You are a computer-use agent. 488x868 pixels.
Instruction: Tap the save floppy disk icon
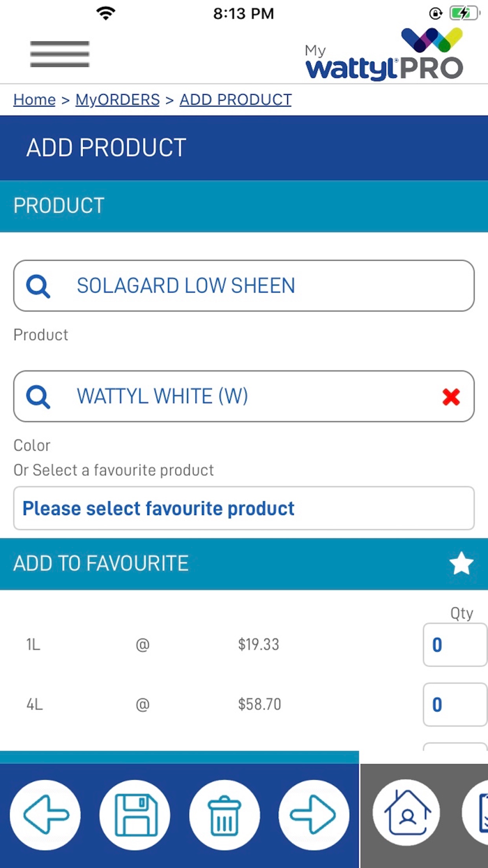coord(135,814)
